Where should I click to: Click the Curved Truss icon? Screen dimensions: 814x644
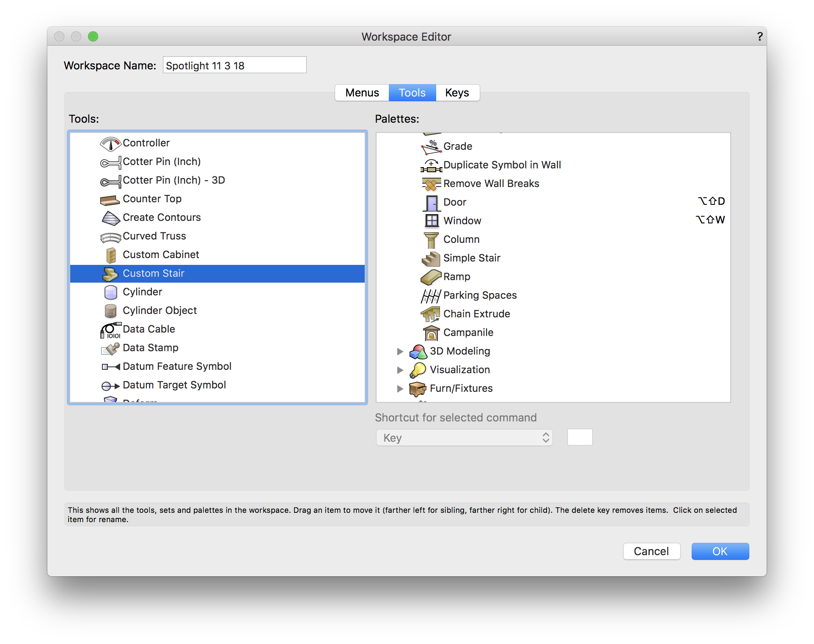pos(110,237)
